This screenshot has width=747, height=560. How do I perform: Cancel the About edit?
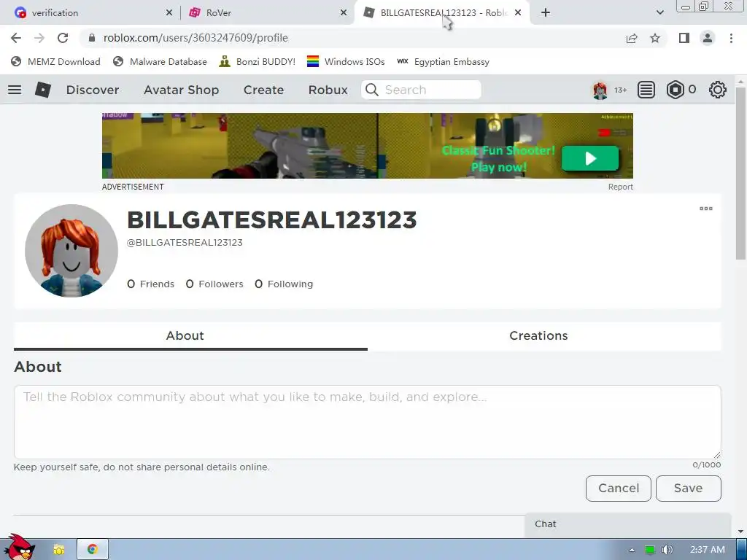point(619,489)
